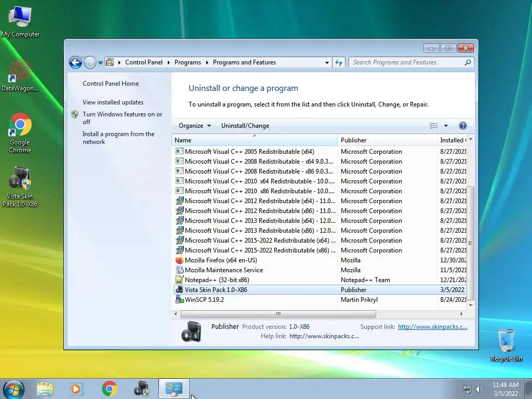
Task: Click the Show desktop button
Action: tap(528, 389)
